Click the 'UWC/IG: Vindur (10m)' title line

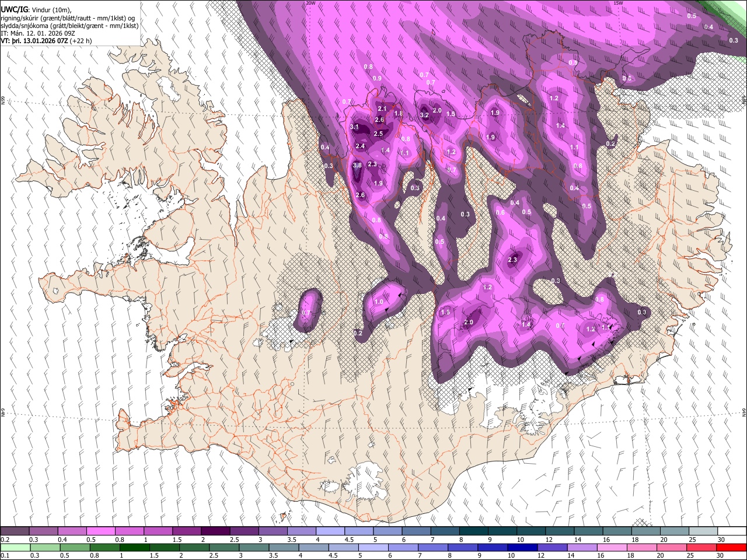click(x=36, y=10)
